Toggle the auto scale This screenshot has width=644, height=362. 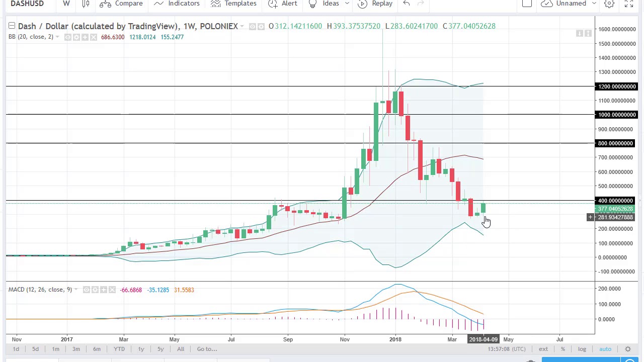tap(605, 349)
